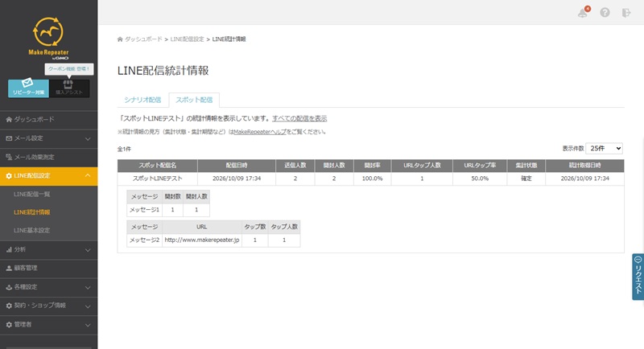Image resolution: width=644 pixels, height=349 pixels.
Task: Click the 分析 bar chart icon
Action: (9, 249)
